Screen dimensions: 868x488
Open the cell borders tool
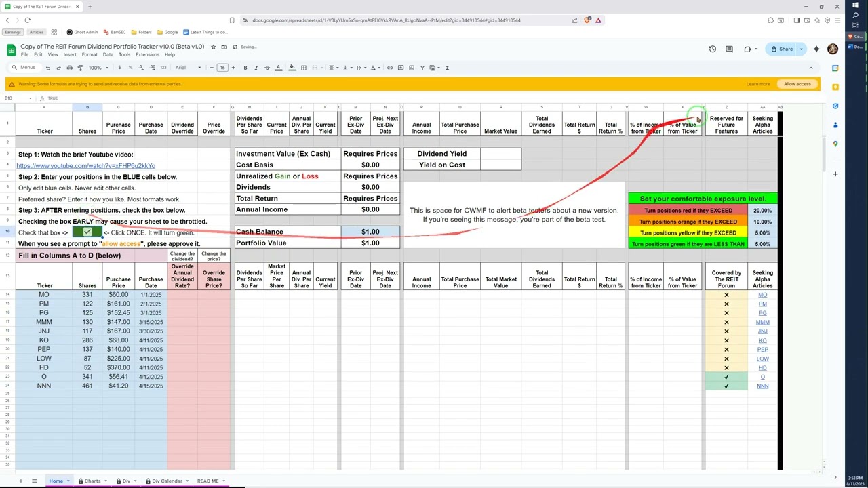point(304,68)
